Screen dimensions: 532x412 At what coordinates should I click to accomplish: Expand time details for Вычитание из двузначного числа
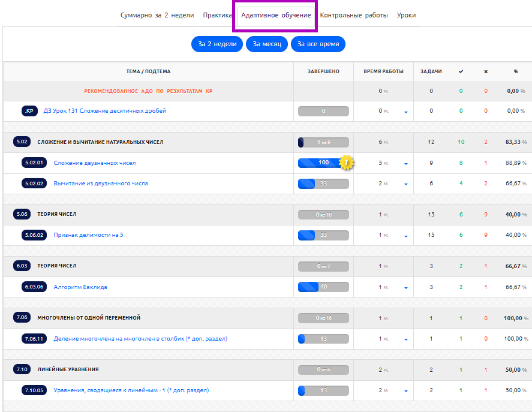[x=406, y=184]
